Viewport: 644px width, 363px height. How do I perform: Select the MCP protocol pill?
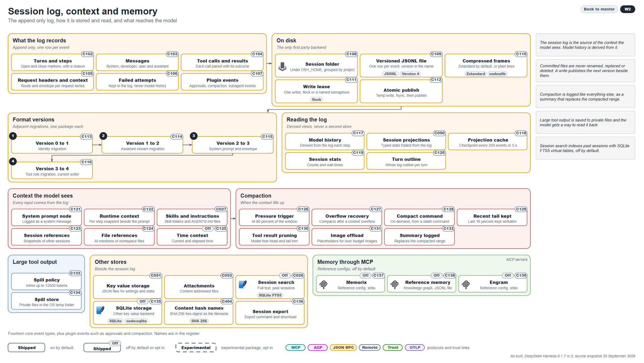tap(296, 348)
